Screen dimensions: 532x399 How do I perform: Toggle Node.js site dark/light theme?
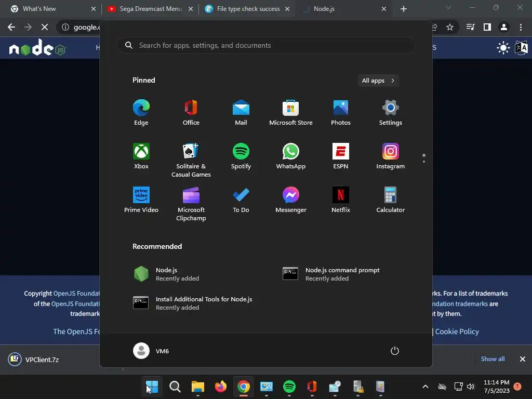(x=503, y=48)
